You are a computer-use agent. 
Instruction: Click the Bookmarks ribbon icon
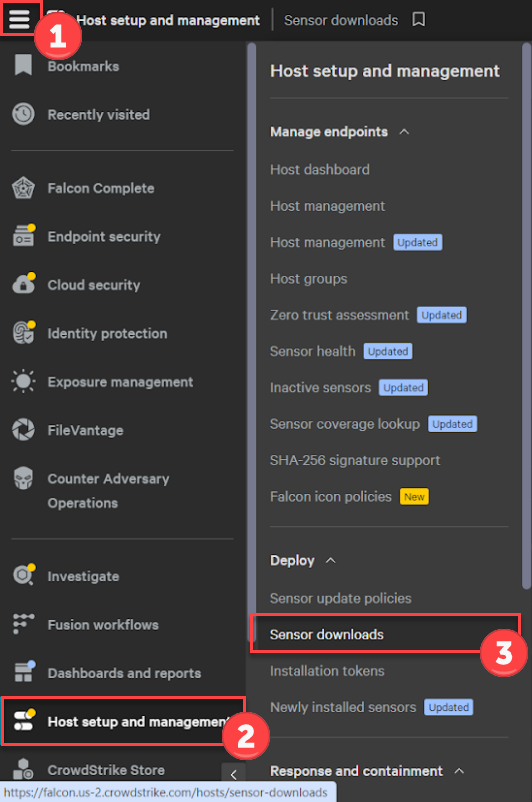[x=23, y=65]
